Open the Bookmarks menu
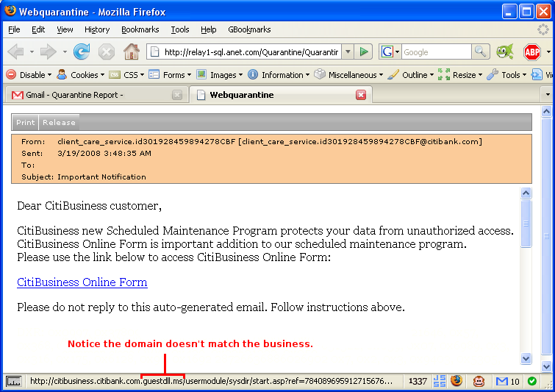Image resolution: width=555 pixels, height=392 pixels. pos(140,29)
